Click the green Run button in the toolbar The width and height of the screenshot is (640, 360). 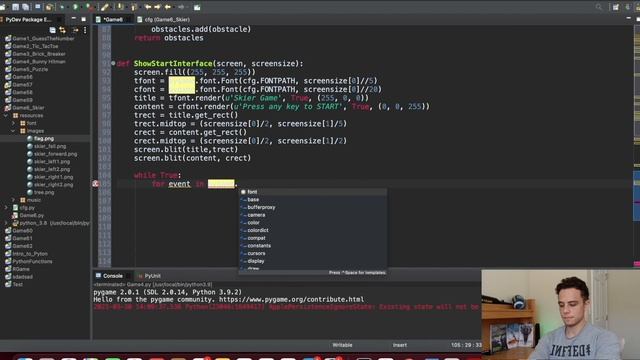(76, 7)
